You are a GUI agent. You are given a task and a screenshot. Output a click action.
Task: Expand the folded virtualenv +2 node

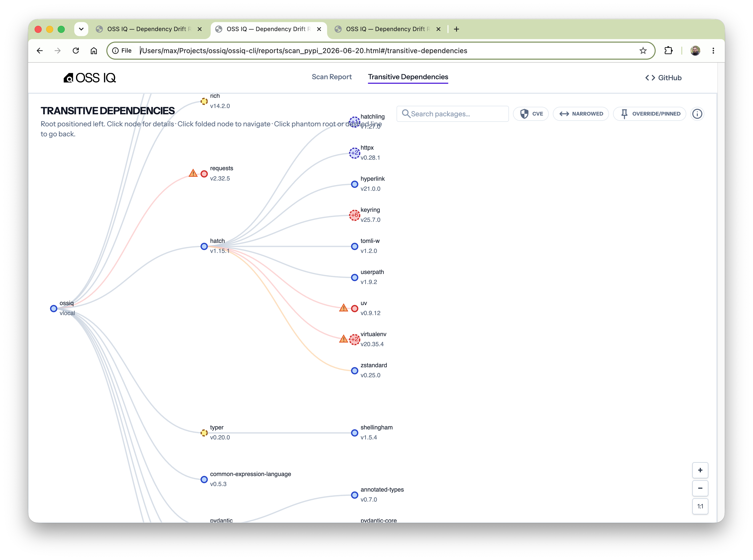coord(354,339)
